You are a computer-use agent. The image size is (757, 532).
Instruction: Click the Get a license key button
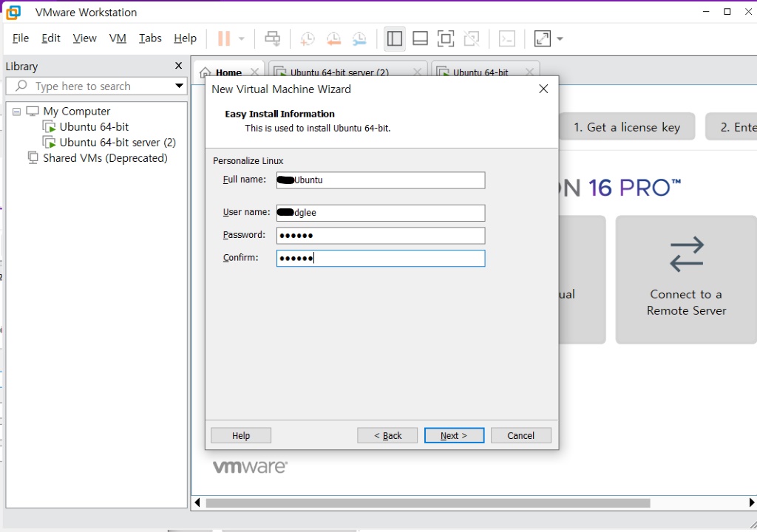pyautogui.click(x=627, y=127)
